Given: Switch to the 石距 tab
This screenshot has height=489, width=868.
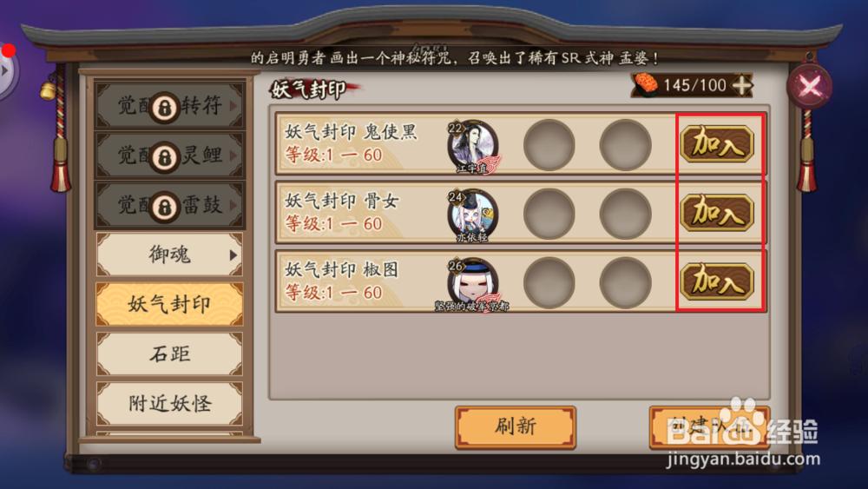Looking at the screenshot, I should (169, 354).
